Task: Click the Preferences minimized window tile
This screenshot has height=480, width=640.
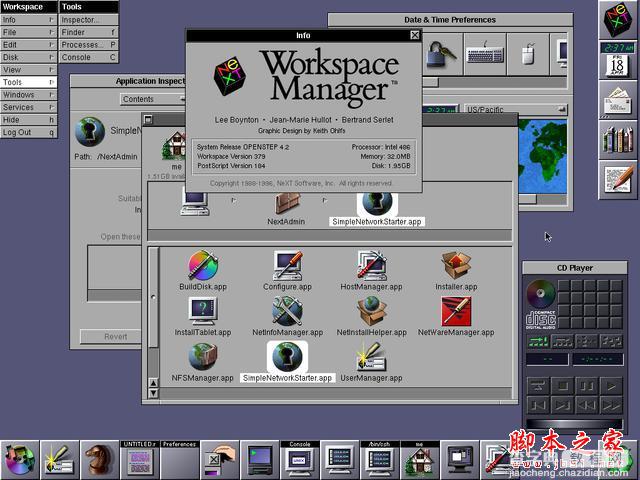Action: click(180, 460)
